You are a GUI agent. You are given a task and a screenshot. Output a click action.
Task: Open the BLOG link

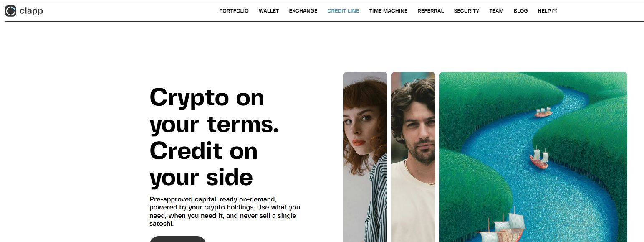pyautogui.click(x=520, y=11)
